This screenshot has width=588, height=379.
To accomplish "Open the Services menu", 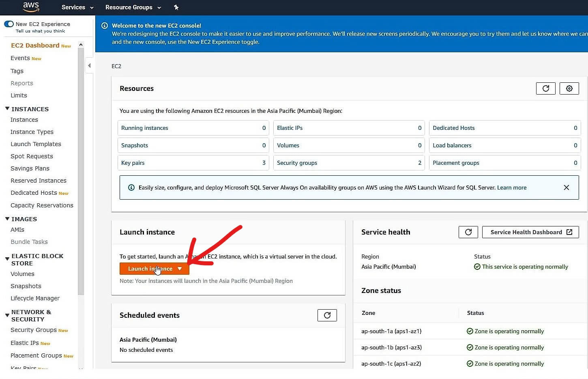I will [x=77, y=7].
